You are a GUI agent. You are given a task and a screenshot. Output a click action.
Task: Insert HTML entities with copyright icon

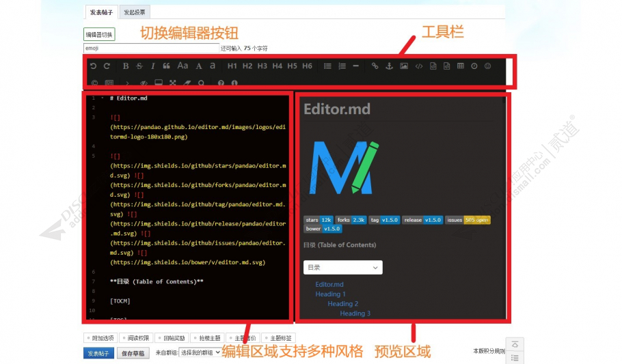[94, 83]
